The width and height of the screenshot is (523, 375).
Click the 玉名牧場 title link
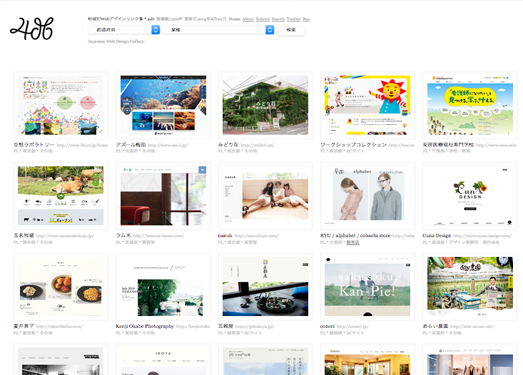tap(24, 236)
